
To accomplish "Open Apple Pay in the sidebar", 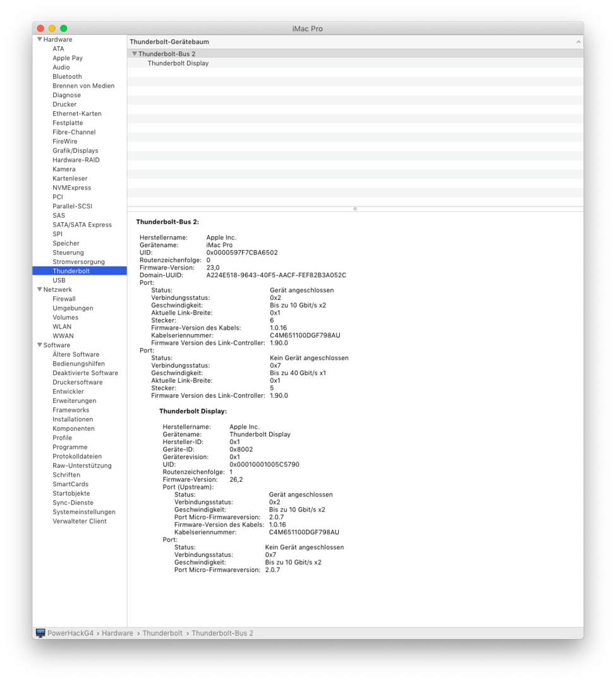I will [68, 58].
